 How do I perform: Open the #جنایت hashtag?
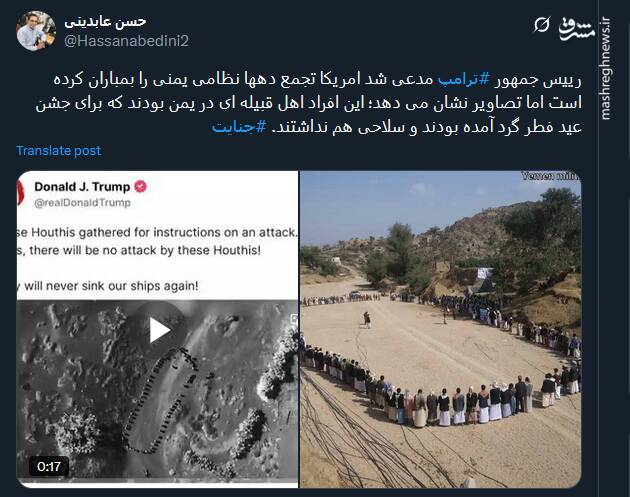tap(239, 127)
